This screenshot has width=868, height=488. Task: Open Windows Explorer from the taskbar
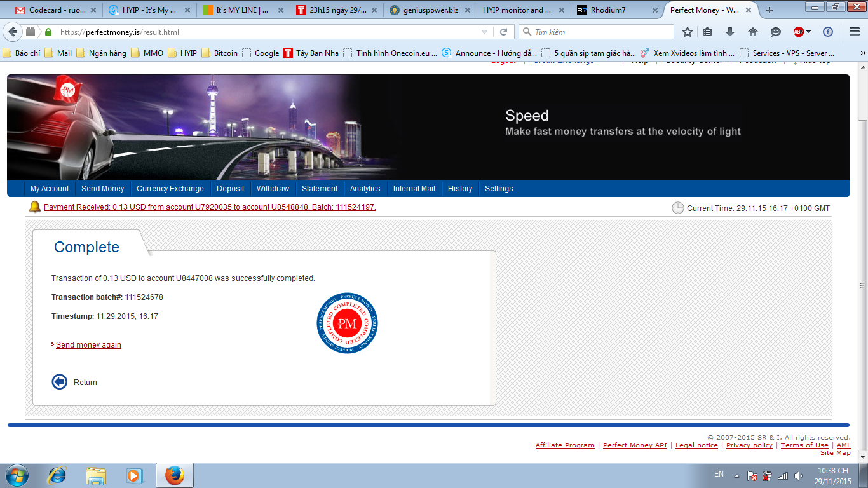pyautogui.click(x=96, y=475)
